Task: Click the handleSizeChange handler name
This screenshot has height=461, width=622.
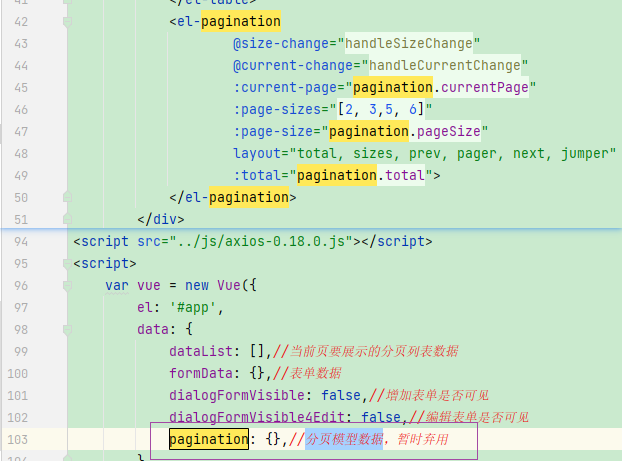Action: [409, 43]
